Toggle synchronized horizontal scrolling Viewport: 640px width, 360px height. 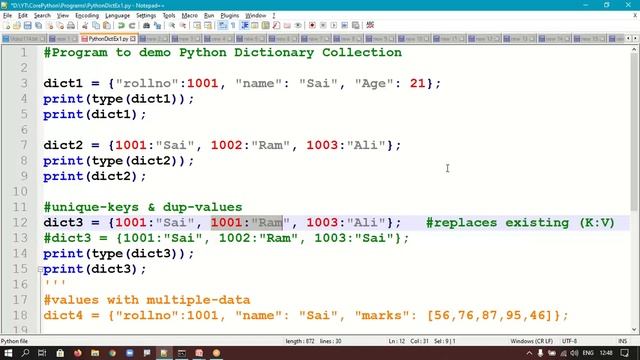click(208, 25)
